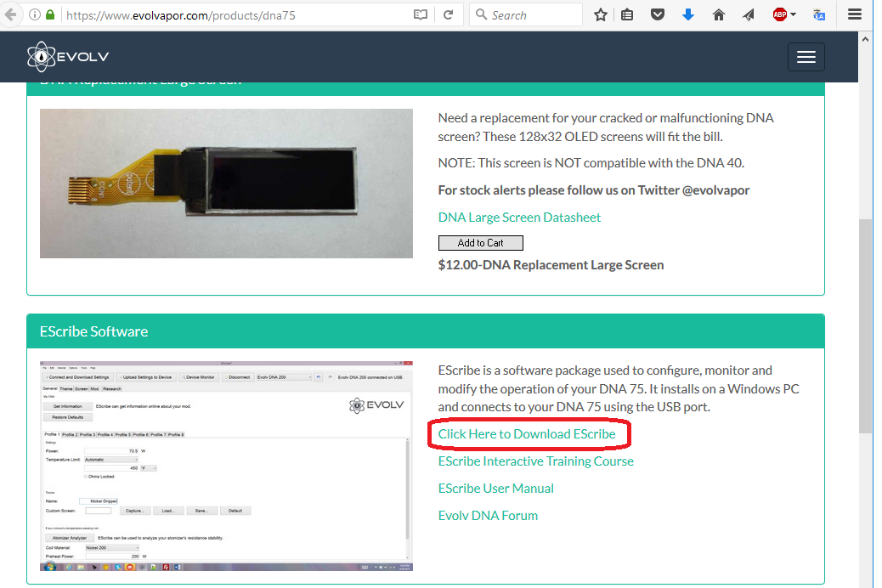
Task: Open the Firefox downloads arrow icon
Action: tap(688, 15)
